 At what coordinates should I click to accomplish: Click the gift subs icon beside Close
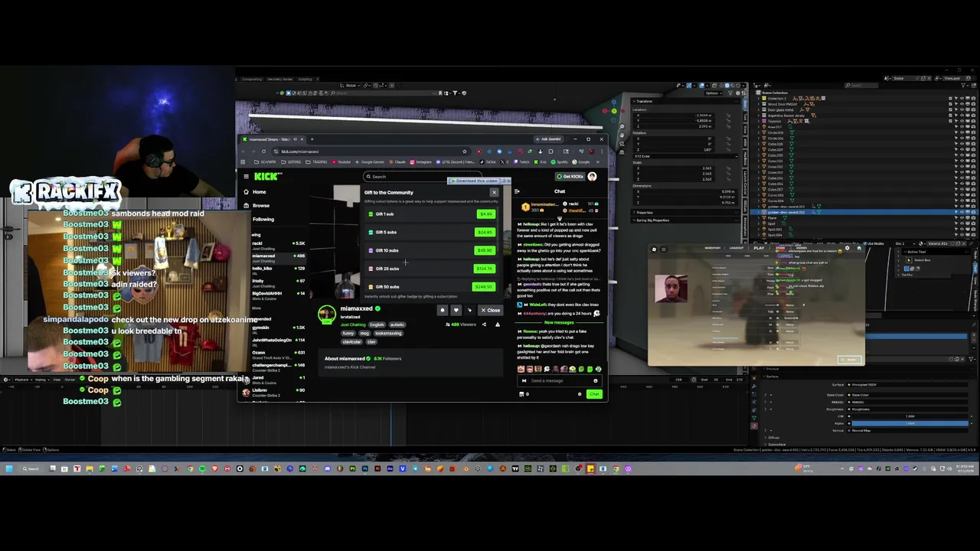[469, 310]
